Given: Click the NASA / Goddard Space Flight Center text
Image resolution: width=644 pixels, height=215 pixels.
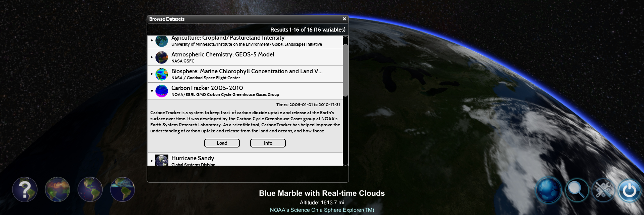Looking at the screenshot, I should [x=206, y=78].
